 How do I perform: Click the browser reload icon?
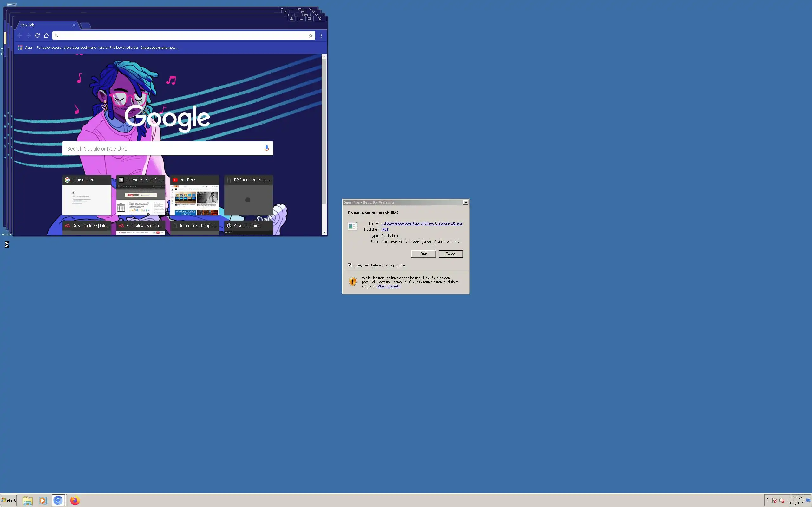(37, 35)
